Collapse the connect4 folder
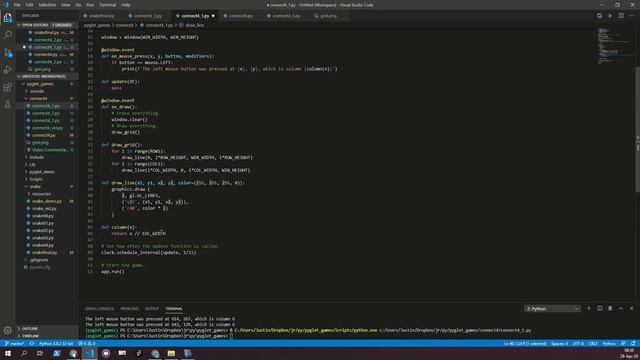 tap(38, 98)
